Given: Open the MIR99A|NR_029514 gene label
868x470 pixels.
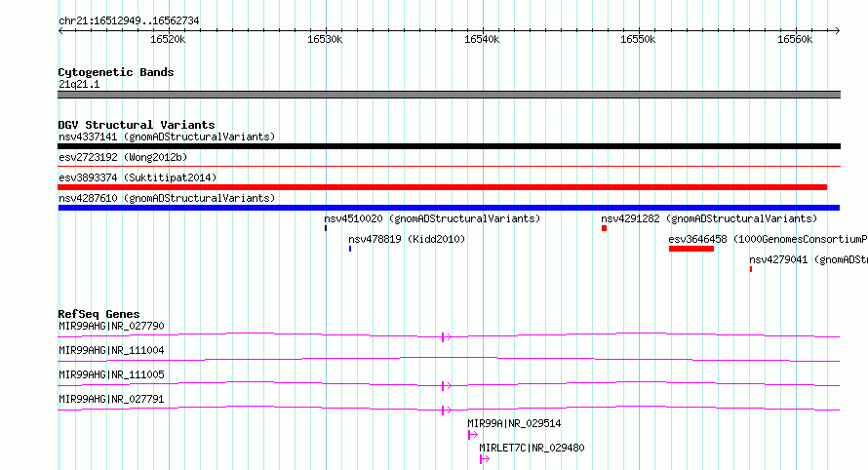Looking at the screenshot, I should [514, 423].
